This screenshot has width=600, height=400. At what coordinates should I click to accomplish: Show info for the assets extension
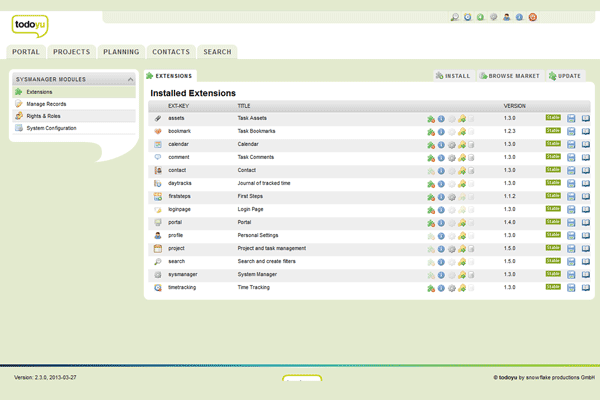(441, 118)
